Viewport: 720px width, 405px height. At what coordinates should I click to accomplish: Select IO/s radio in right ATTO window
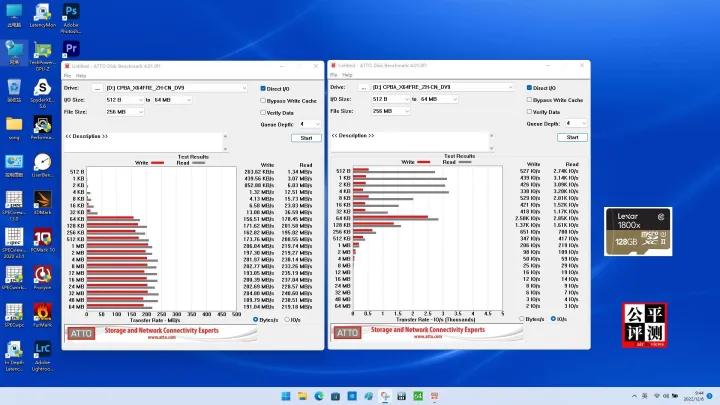click(553, 319)
